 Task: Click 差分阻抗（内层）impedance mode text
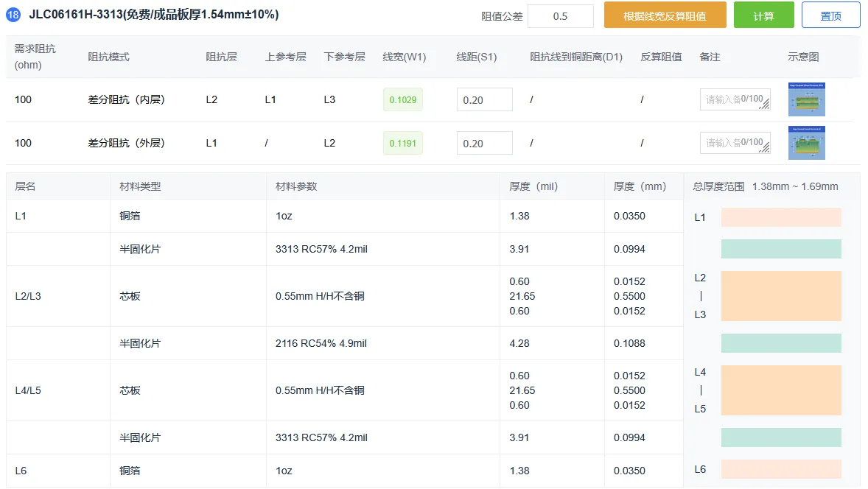coord(126,99)
